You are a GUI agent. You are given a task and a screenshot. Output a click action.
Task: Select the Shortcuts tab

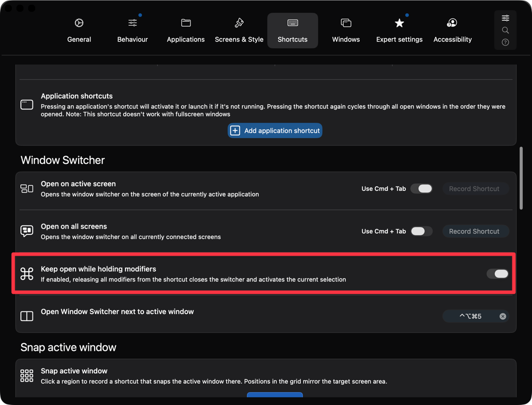click(x=293, y=30)
